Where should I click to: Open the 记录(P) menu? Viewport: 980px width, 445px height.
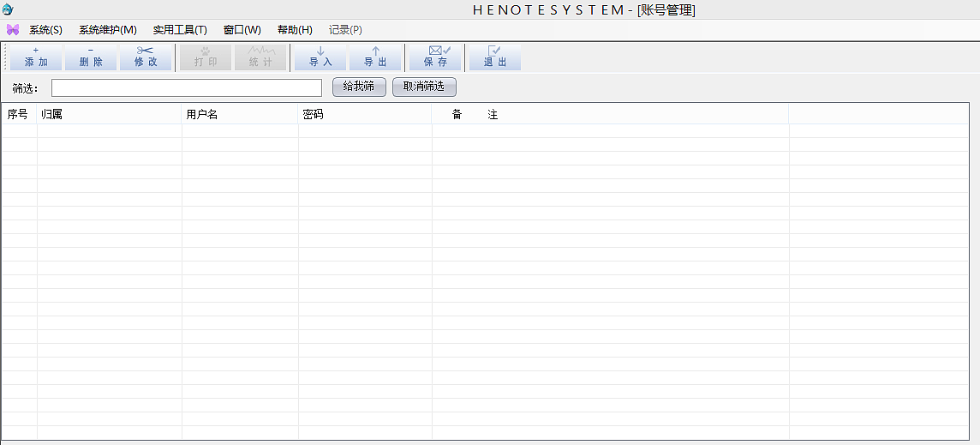click(x=345, y=30)
